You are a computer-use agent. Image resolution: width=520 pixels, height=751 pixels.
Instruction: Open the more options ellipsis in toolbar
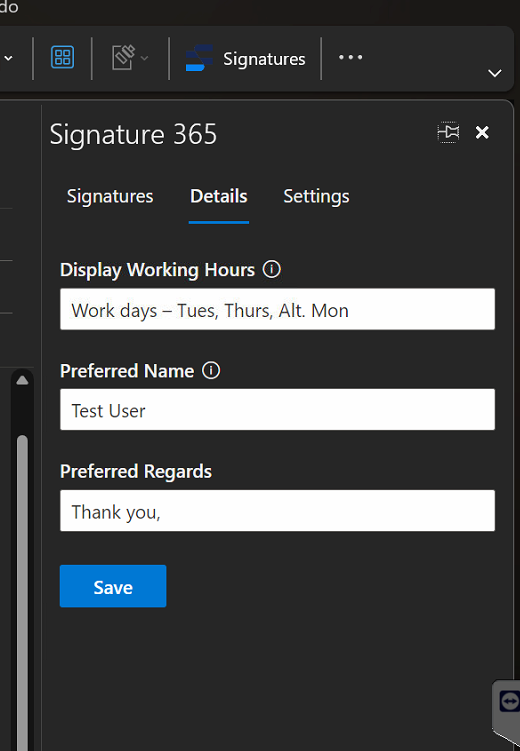click(x=350, y=57)
